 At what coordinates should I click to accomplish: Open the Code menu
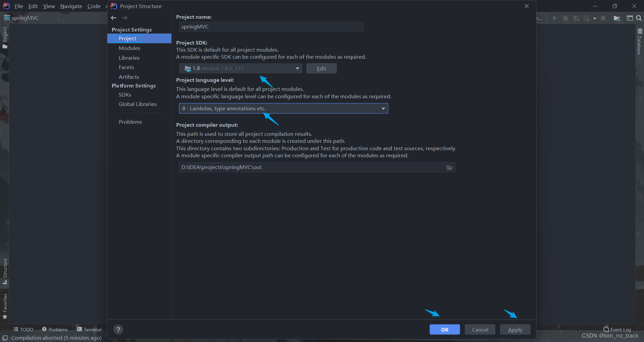(94, 6)
